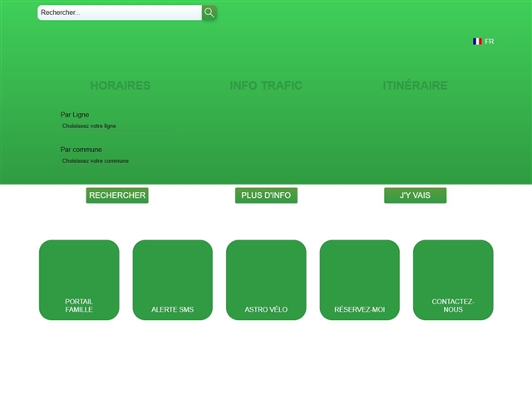This screenshot has width=532, height=399.
Task: Click the 'Par Ligne' label
Action: [75, 115]
